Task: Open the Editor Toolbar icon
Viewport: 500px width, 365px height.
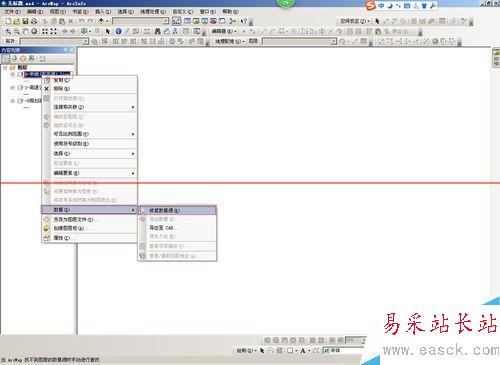Action: tap(177, 21)
